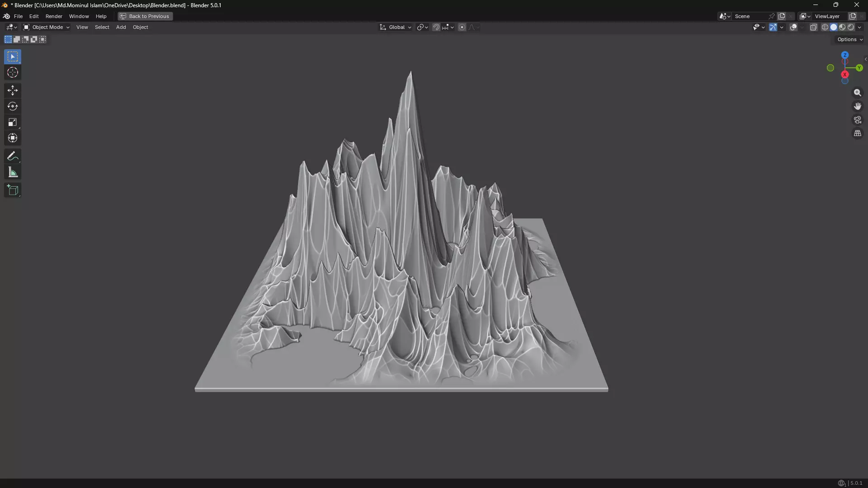Click the Transform tool icon

pos(13,138)
